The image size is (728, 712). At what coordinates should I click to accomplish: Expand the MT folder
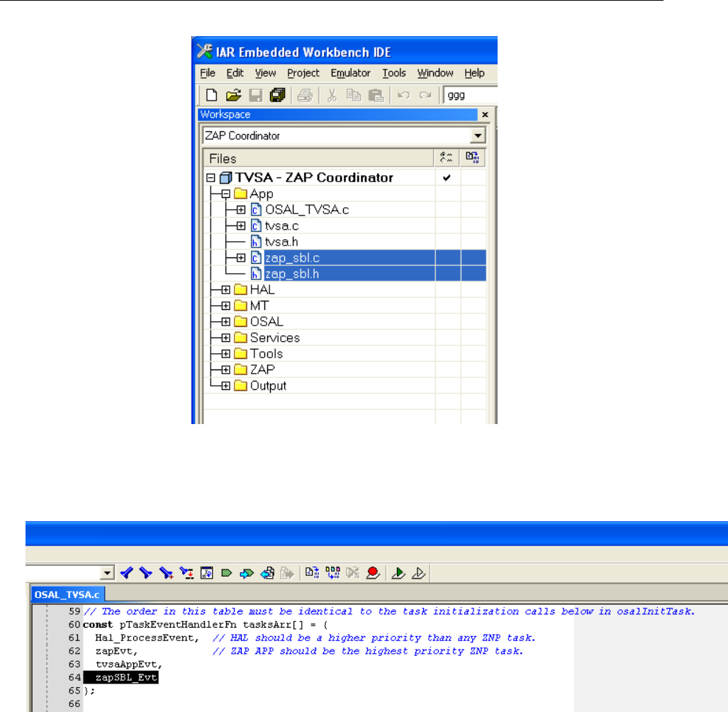pos(225,306)
